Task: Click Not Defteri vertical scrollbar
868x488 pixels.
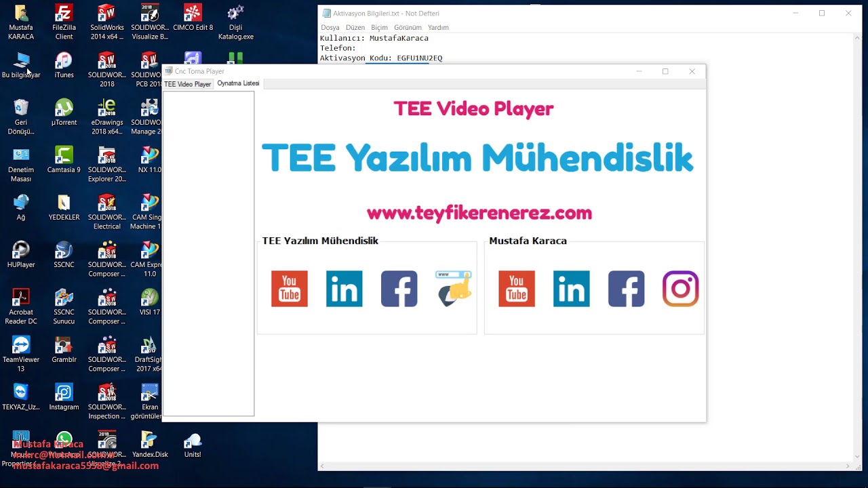Action: tap(858, 247)
